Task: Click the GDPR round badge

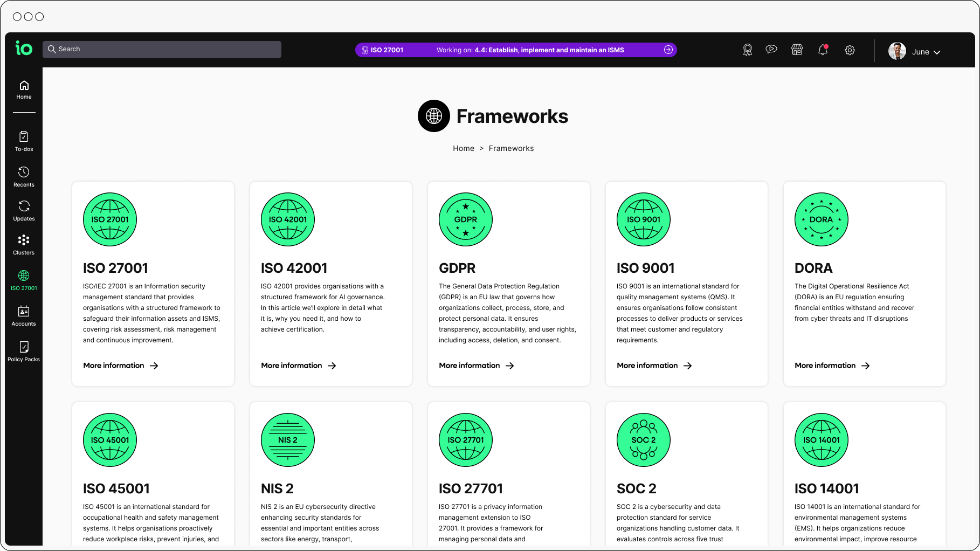Action: coord(466,219)
